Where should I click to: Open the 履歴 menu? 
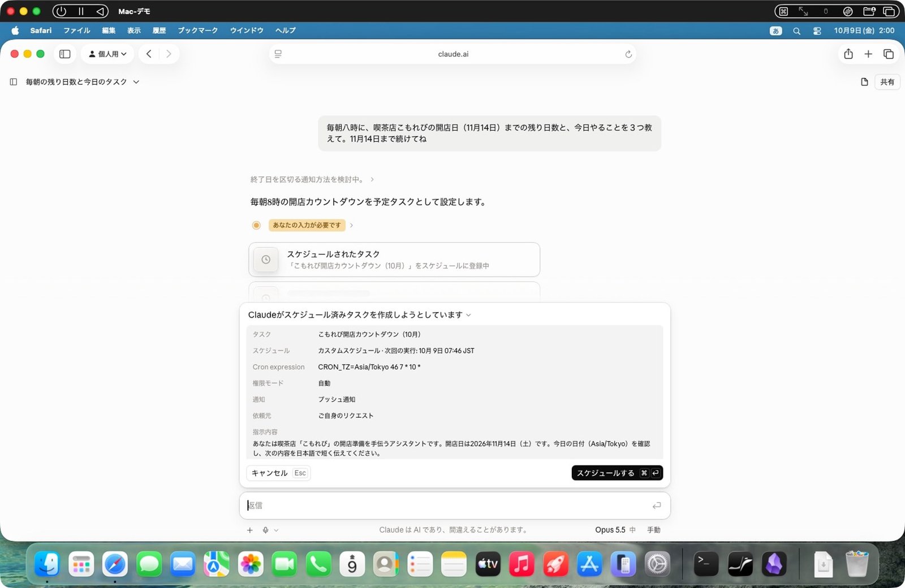(159, 31)
